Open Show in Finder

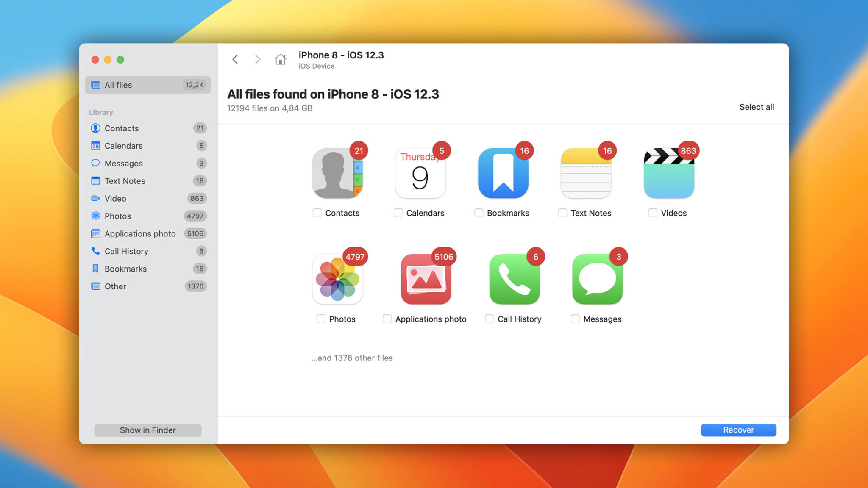147,430
